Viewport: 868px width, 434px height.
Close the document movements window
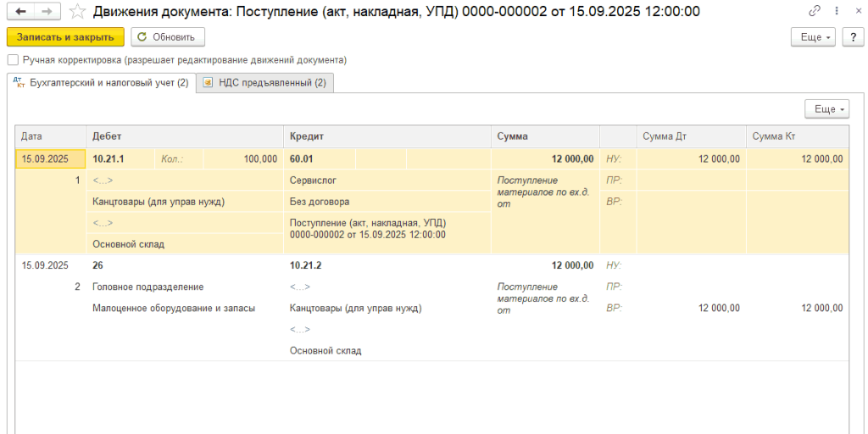pos(857,11)
